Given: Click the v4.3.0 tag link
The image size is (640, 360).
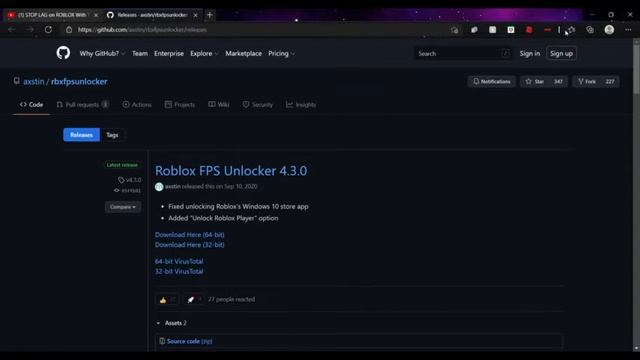Looking at the screenshot, I should [130, 180].
